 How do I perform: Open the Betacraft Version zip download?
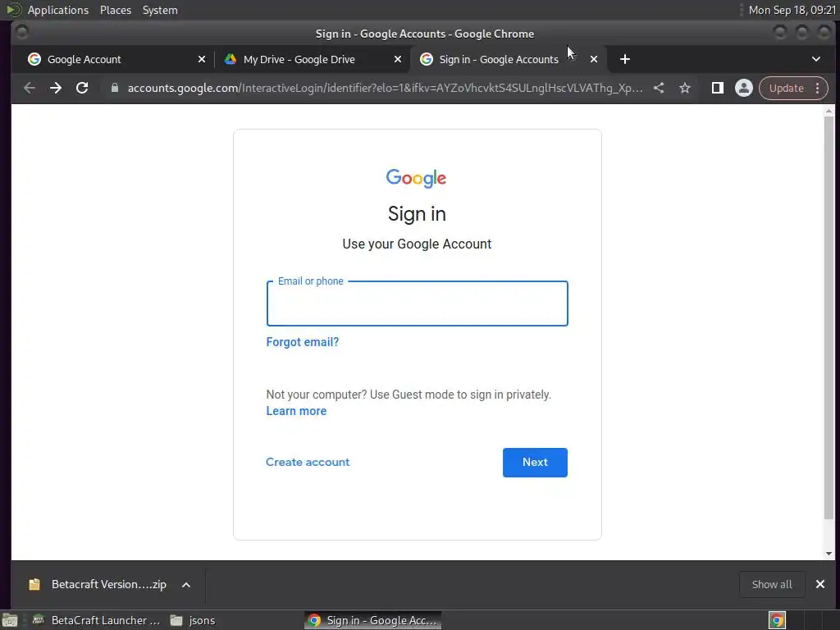(x=109, y=584)
